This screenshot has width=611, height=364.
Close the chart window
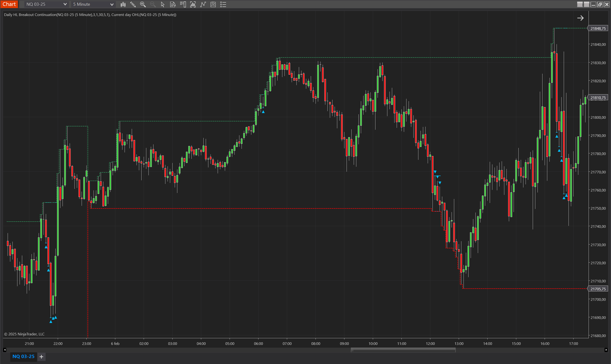606,4
